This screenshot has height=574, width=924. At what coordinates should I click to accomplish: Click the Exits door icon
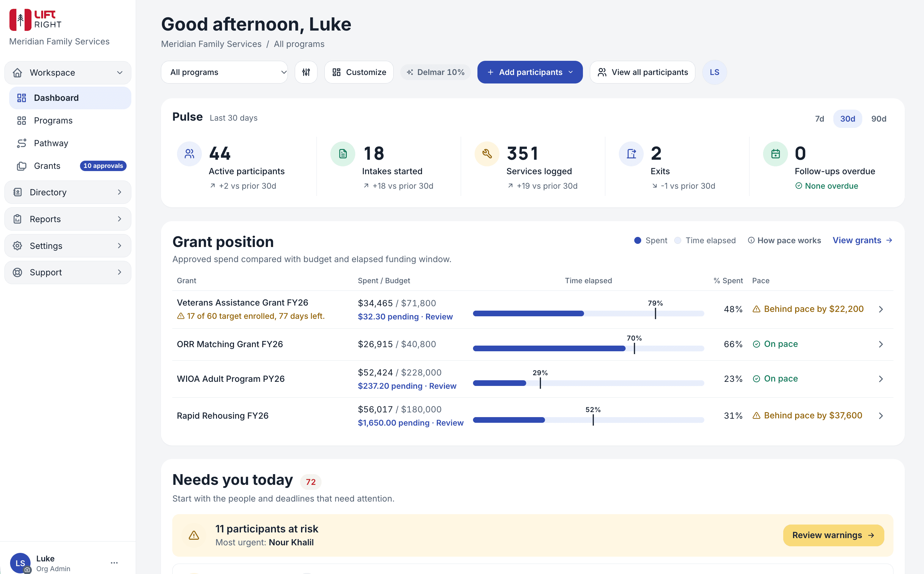click(x=631, y=154)
